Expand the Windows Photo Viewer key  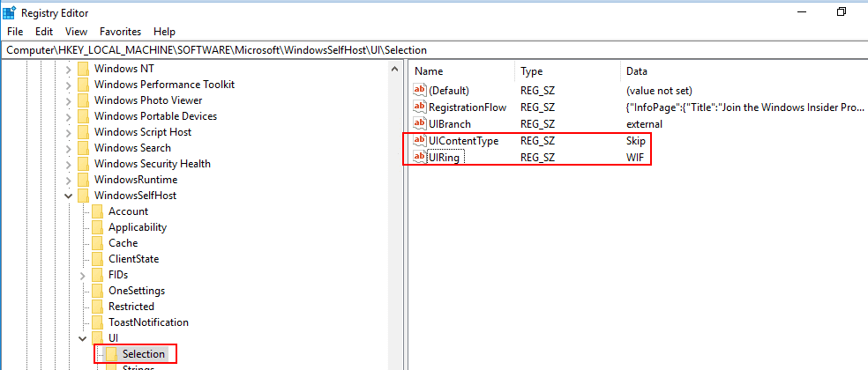click(68, 100)
